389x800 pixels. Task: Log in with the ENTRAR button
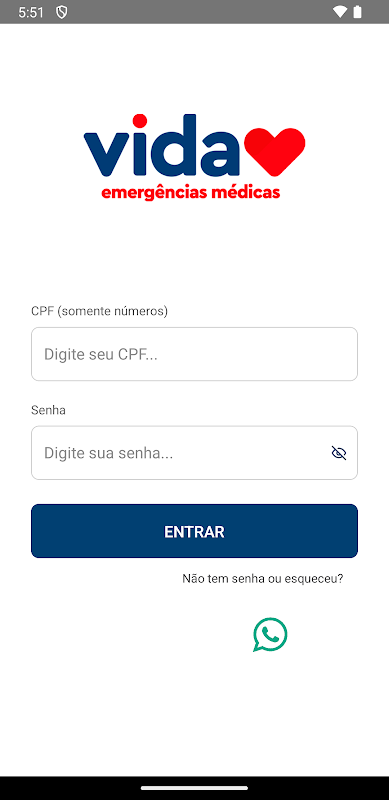pyautogui.click(x=194, y=531)
